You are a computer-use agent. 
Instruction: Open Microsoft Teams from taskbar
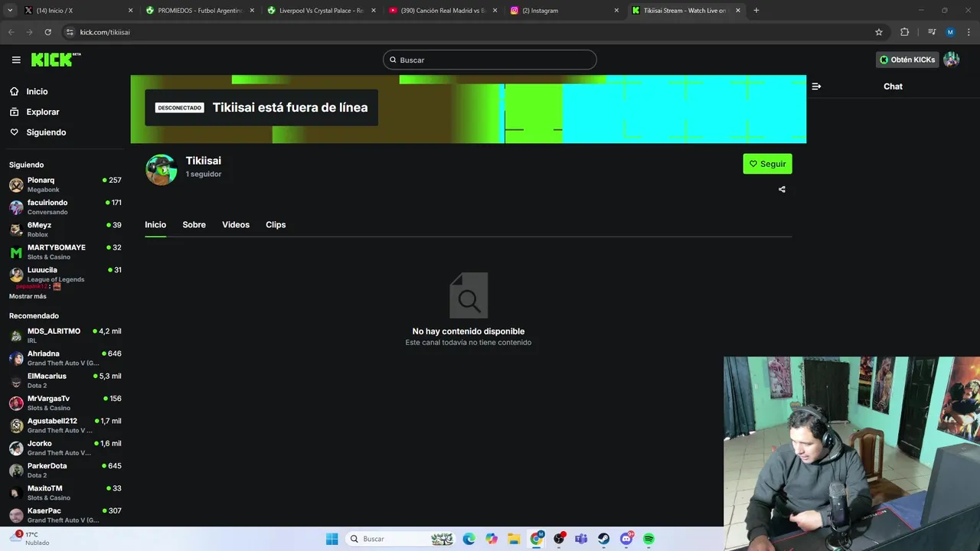(581, 539)
